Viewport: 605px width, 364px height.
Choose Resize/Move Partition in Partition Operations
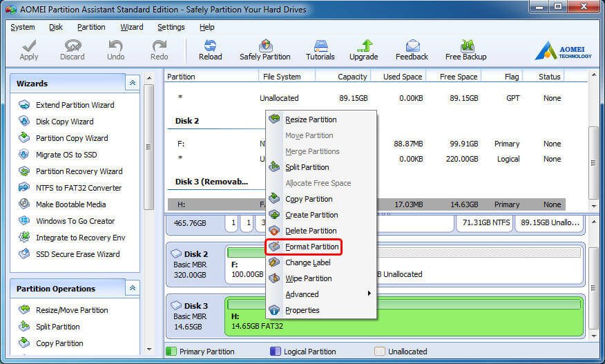pyautogui.click(x=64, y=310)
